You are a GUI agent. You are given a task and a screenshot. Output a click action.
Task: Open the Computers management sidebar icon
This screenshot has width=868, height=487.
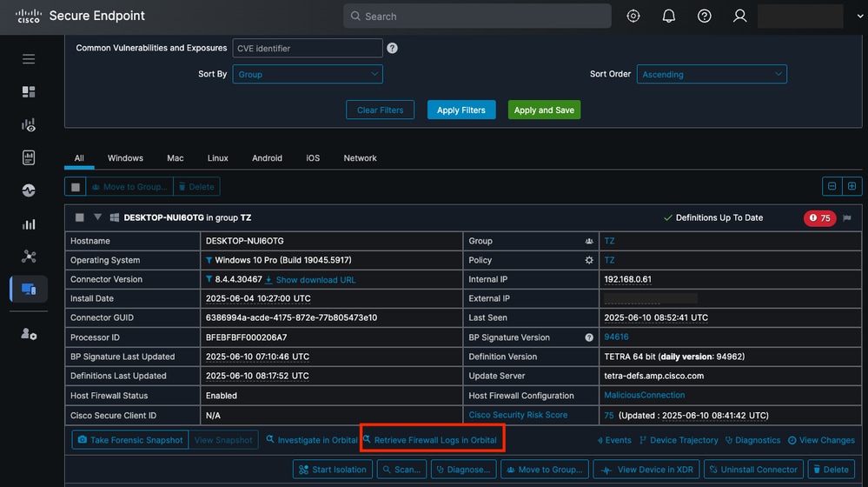(x=28, y=289)
